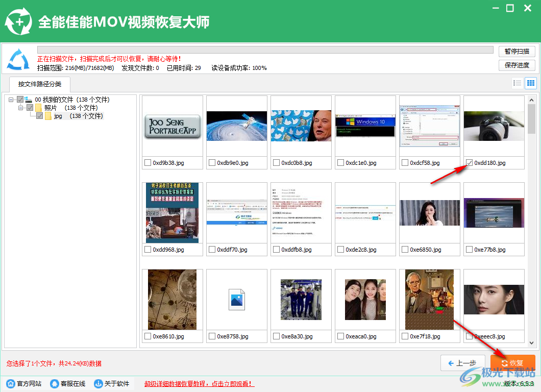Check the box for 0xe6850.jpg
This screenshot has height=392, width=541.
coord(405,249)
